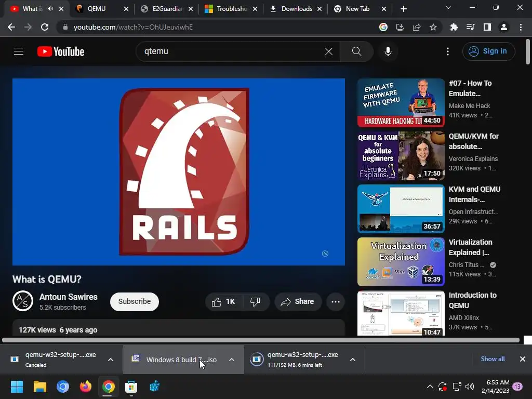
Task: Click the Google icon in address bar
Action: 383,27
